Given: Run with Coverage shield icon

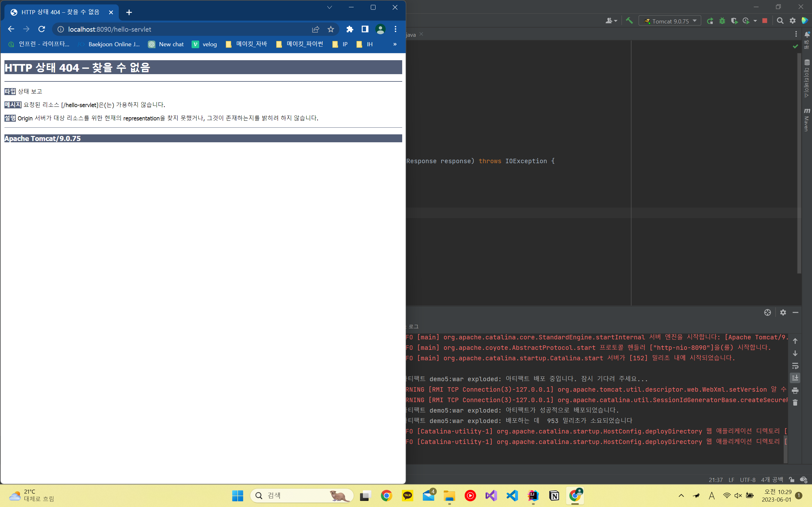Looking at the screenshot, I should pos(734,21).
